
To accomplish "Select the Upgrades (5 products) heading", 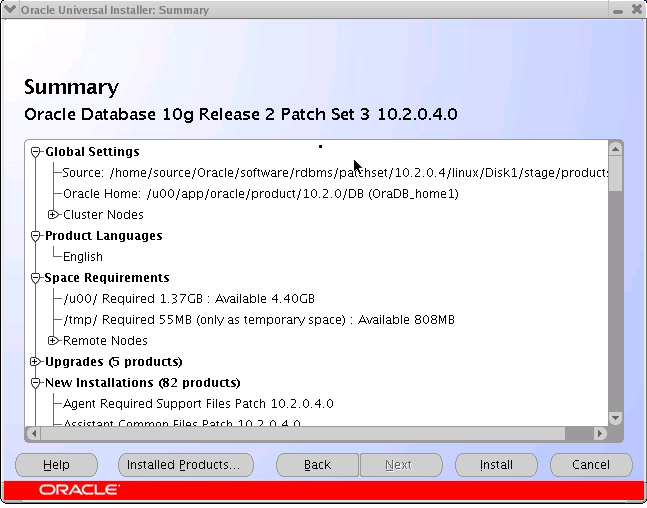I will click(x=113, y=362).
